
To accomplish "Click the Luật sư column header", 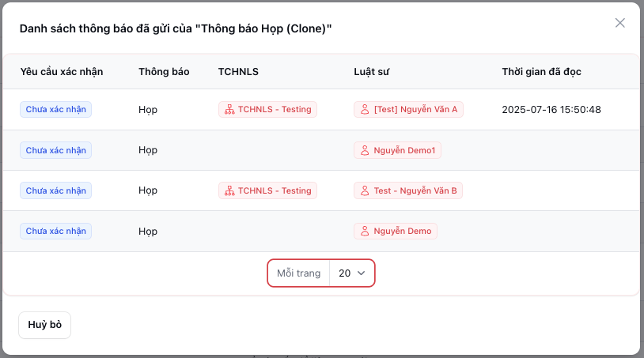I will [x=371, y=72].
